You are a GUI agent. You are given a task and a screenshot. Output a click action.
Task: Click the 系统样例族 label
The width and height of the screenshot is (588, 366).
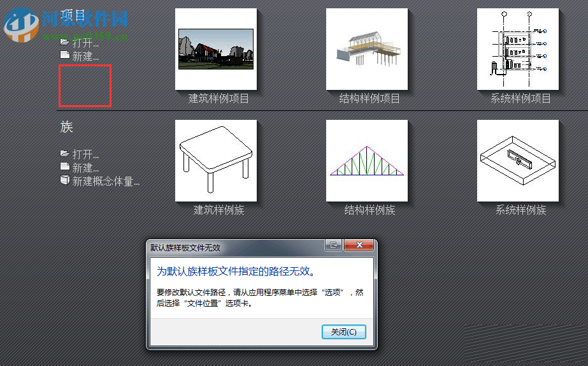[x=521, y=210]
